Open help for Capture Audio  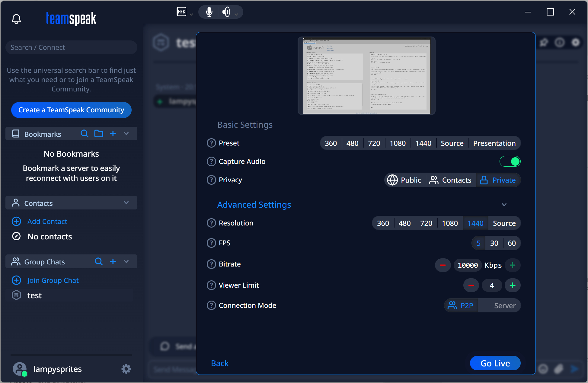tap(211, 161)
